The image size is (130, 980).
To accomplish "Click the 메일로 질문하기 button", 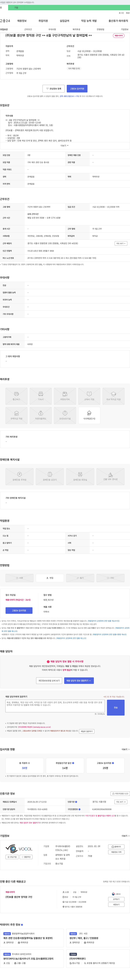I will coord(87,731).
